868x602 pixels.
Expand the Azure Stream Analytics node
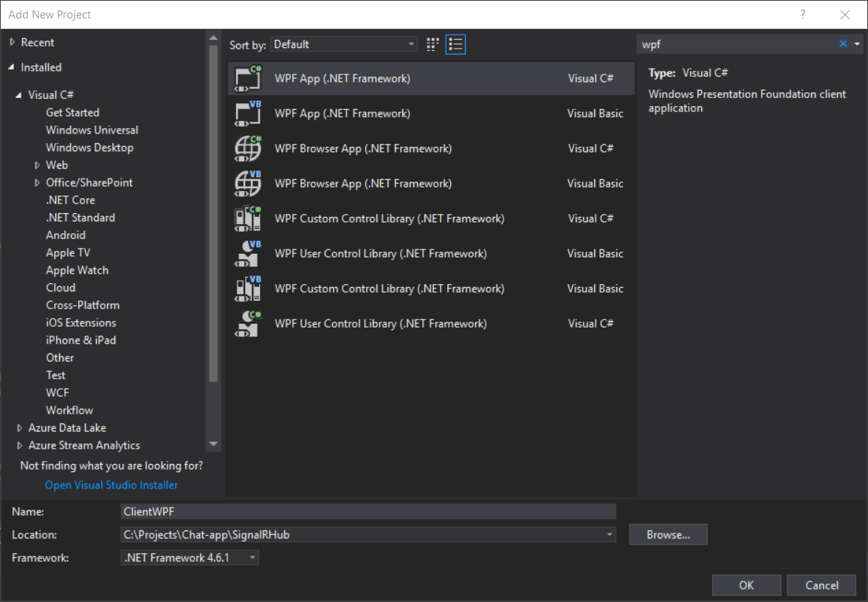[x=19, y=446]
